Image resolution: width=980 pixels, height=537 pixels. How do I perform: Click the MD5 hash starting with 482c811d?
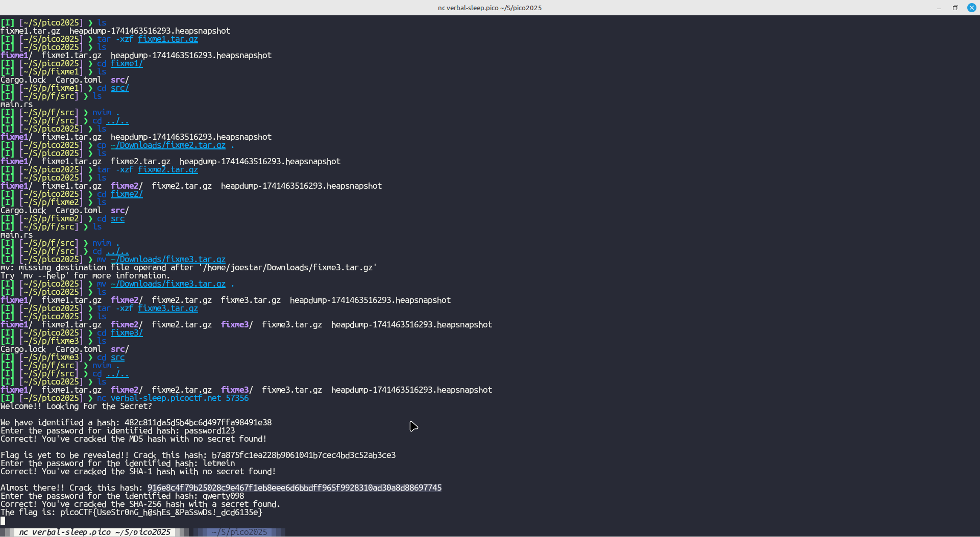(198, 423)
